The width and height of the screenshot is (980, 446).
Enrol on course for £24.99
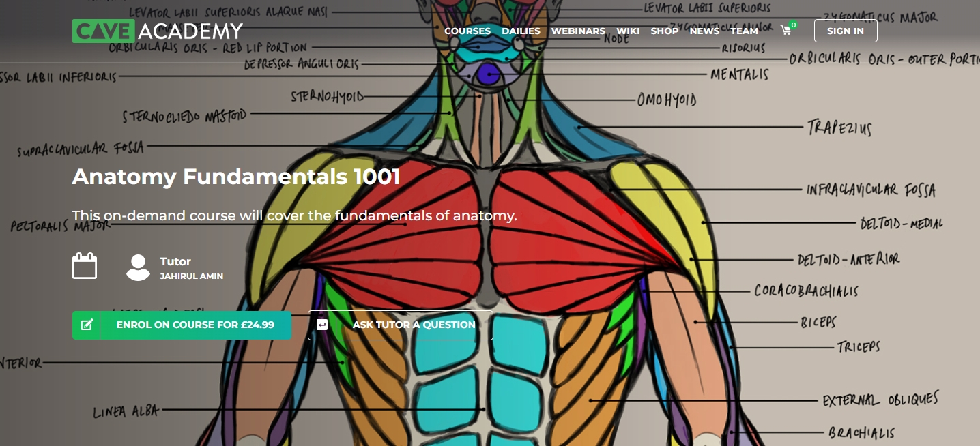pos(182,325)
